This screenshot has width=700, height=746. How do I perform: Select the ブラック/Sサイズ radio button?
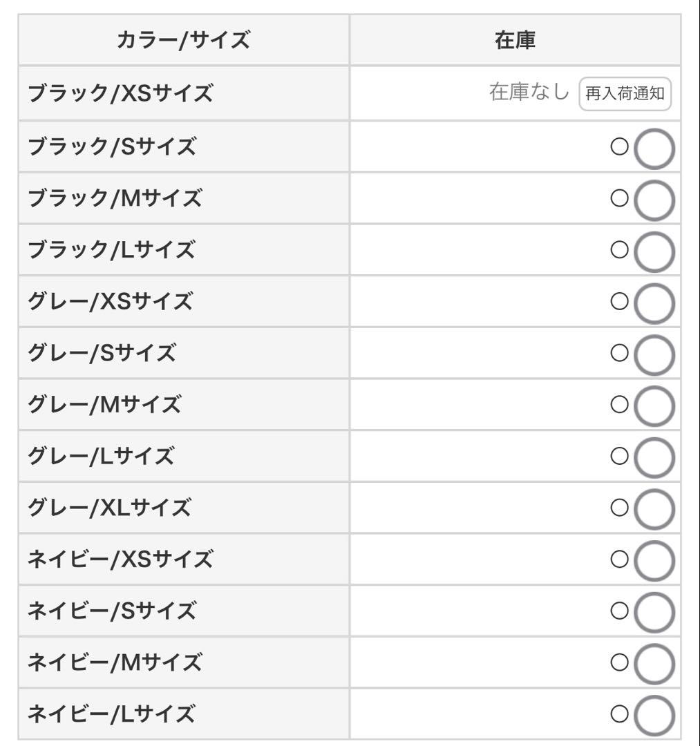coord(653,149)
